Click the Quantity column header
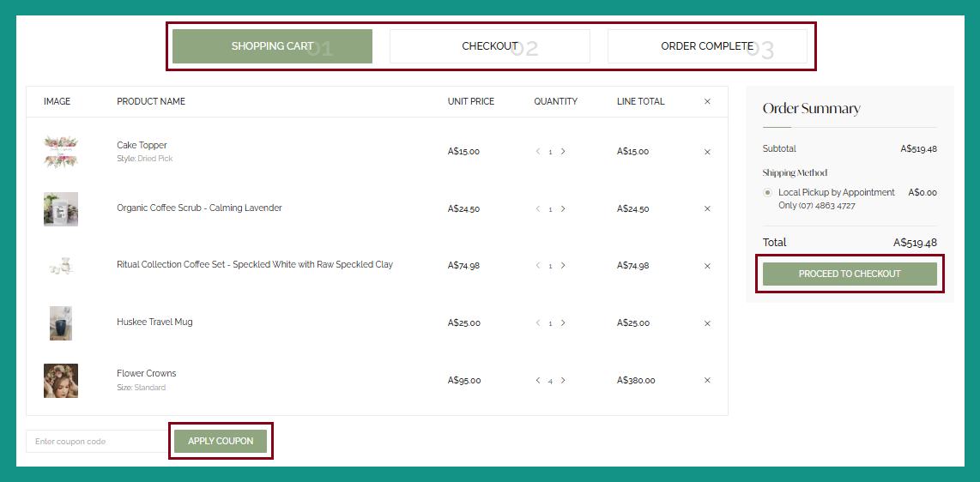The height and width of the screenshot is (482, 980). tap(555, 101)
